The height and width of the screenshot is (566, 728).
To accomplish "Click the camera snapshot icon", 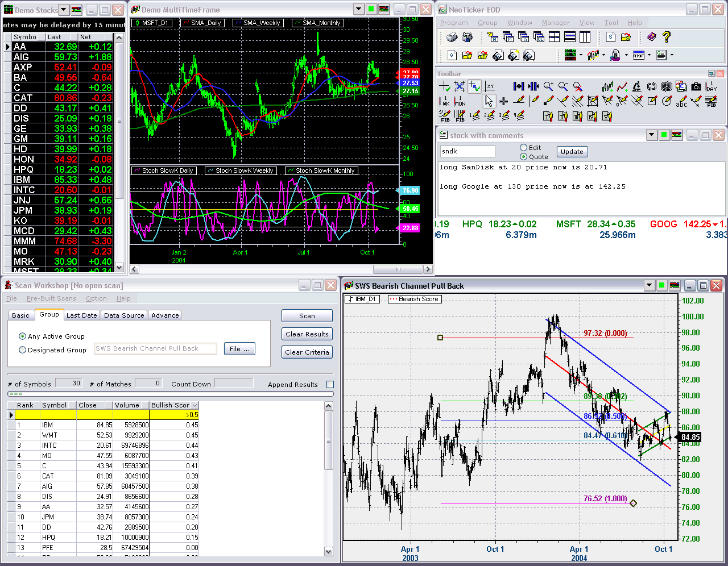I will (696, 86).
